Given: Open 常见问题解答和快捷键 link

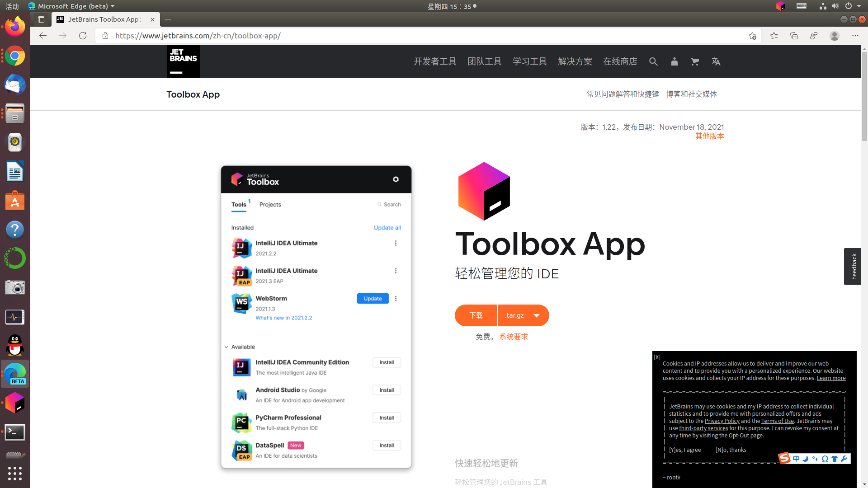Looking at the screenshot, I should pos(623,94).
